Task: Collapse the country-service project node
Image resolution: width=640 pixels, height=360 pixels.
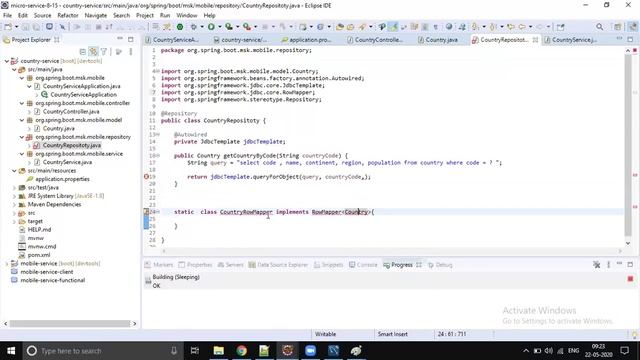Action: point(7,61)
